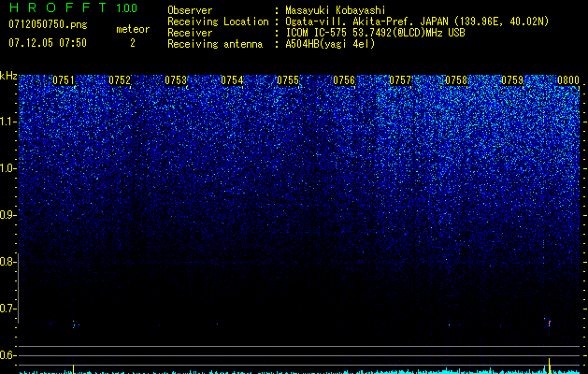Click the A504HB(yagi 4el) antenna text
This screenshot has width=588, height=374.
(x=330, y=44)
